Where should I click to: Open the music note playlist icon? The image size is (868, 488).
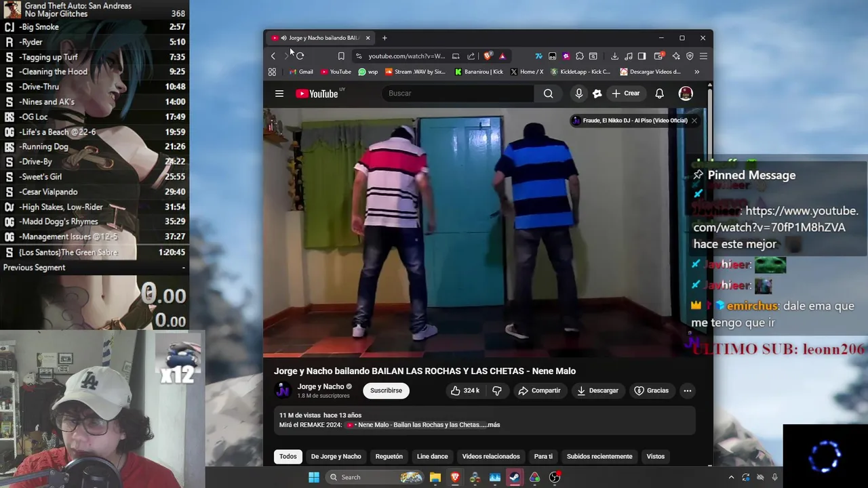click(x=628, y=56)
